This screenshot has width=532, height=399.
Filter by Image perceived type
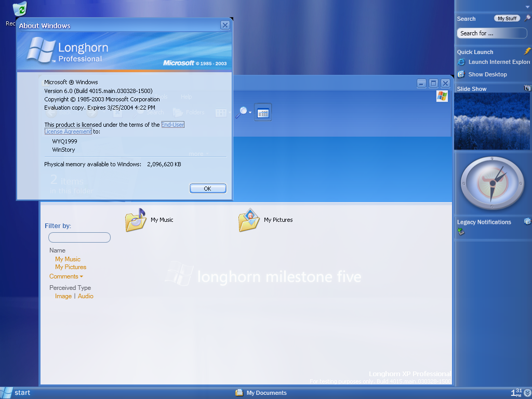(63, 296)
